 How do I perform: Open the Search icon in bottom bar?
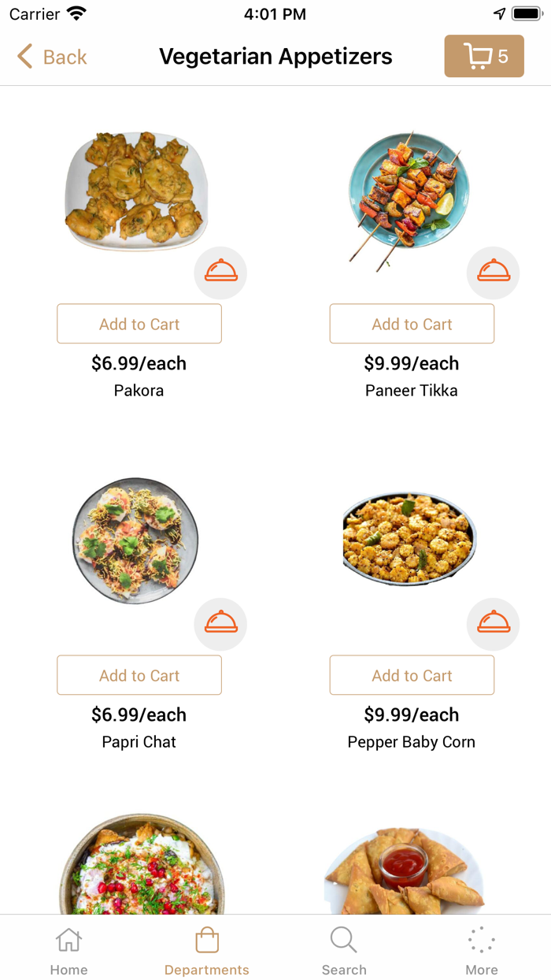coord(344,940)
